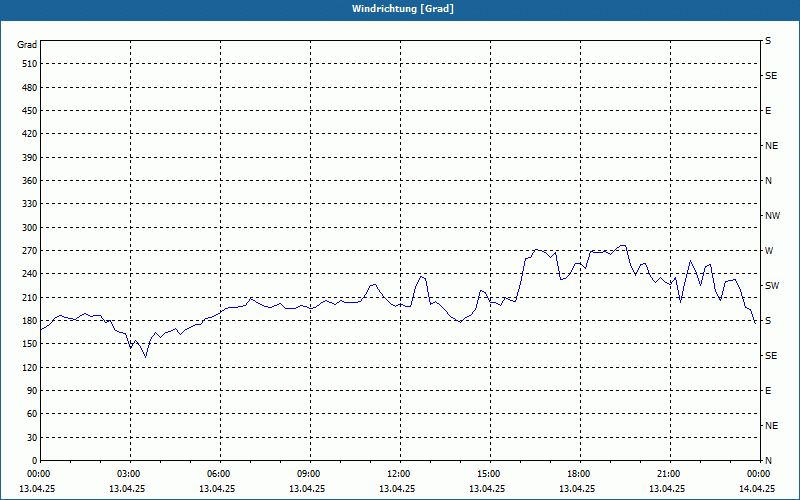Select the "E" compass label at 90 gridline
Image resolution: width=800 pixels, height=500 pixels.
pyautogui.click(x=768, y=391)
